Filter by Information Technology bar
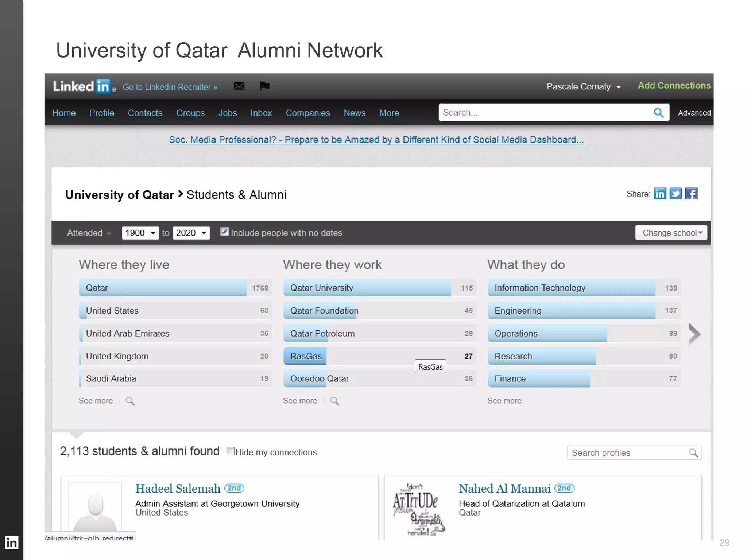The width and height of the screenshot is (747, 560). coord(584,288)
